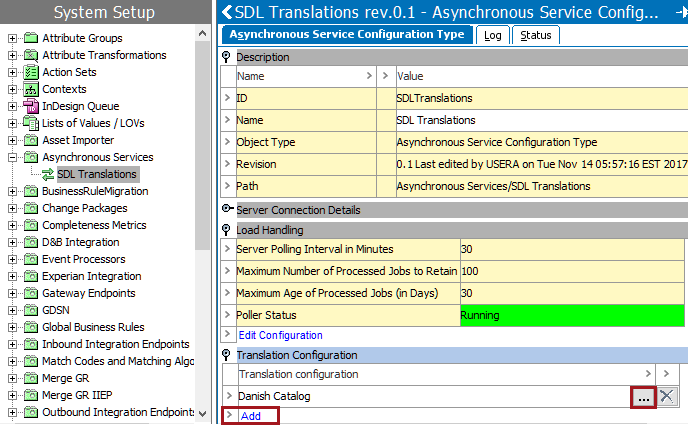Switch to the Status tab
The width and height of the screenshot is (688, 425).
(x=535, y=35)
